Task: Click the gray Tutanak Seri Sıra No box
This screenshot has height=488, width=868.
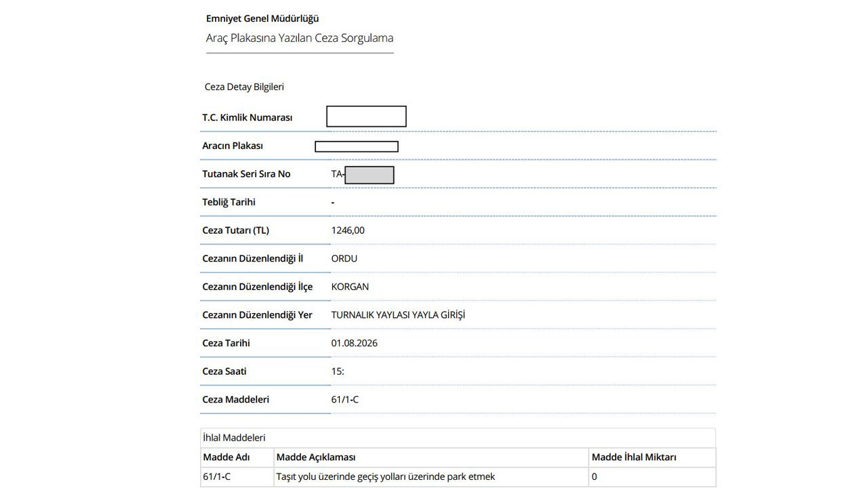Action: pos(370,175)
